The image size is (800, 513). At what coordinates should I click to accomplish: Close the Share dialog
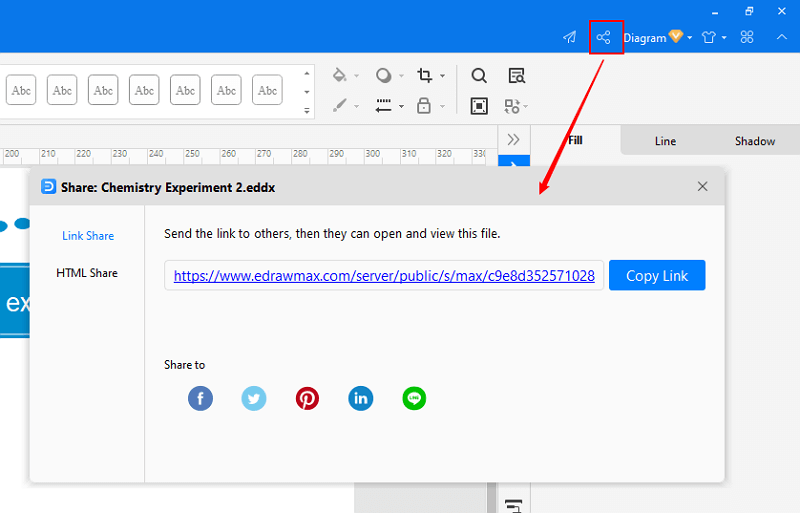click(703, 186)
